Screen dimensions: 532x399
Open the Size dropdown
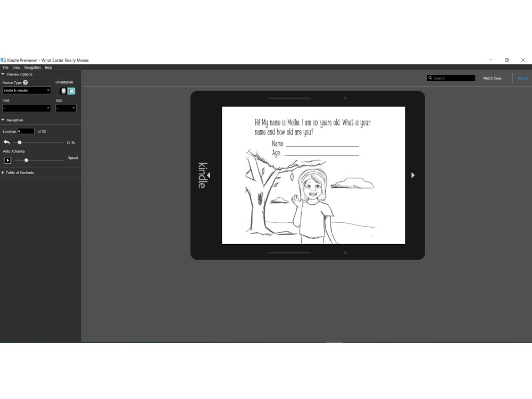point(66,108)
